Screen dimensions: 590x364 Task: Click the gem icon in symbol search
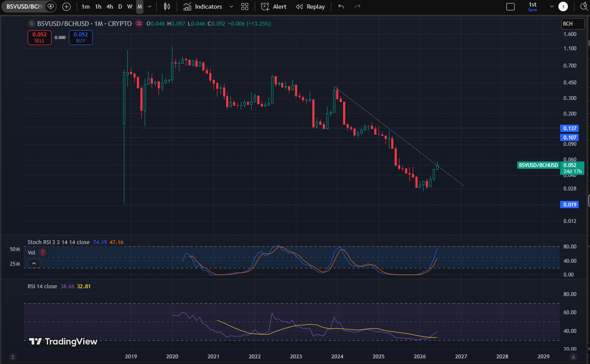[x=50, y=7]
